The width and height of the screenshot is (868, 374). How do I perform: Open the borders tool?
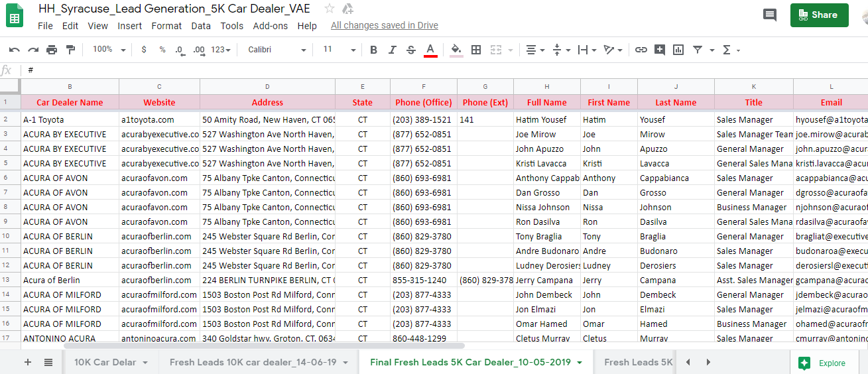[x=476, y=50]
